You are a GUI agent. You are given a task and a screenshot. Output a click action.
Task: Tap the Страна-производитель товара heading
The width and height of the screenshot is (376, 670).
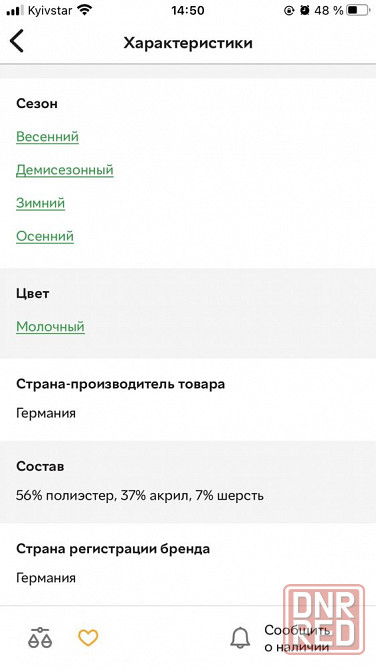[x=120, y=384]
